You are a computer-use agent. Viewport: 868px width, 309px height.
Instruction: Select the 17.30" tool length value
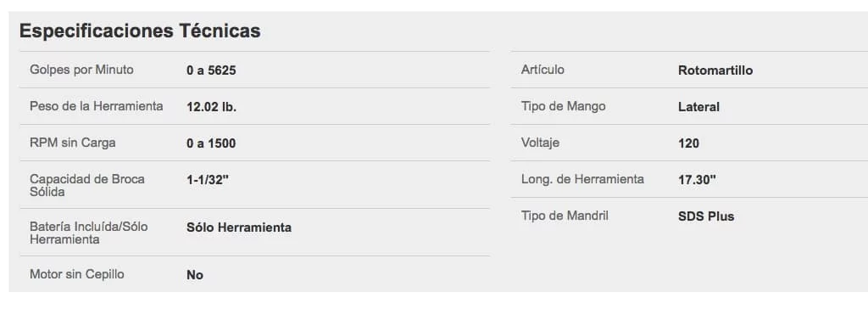697,180
